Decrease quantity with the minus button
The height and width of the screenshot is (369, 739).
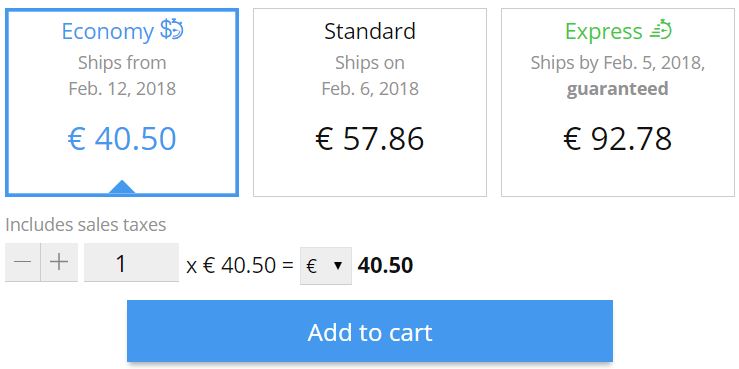[x=23, y=262]
